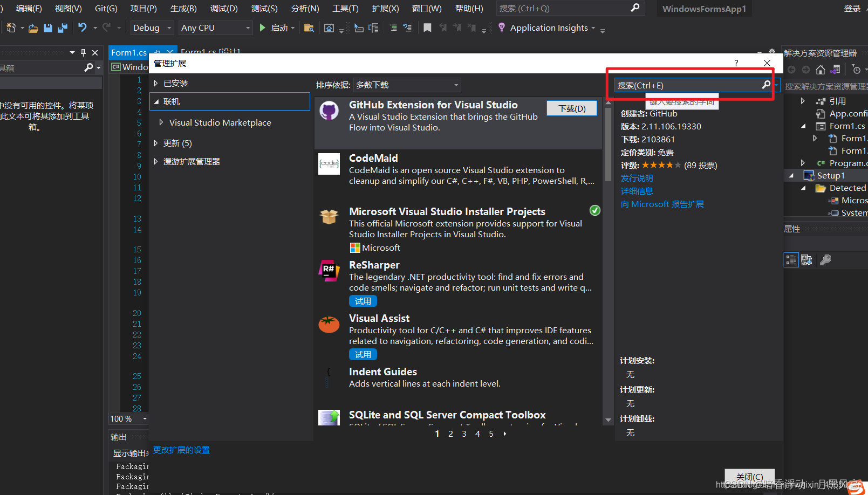Image resolution: width=868 pixels, height=495 pixels.
Task: Click the 试用 button under Visual Assist
Action: tap(363, 354)
